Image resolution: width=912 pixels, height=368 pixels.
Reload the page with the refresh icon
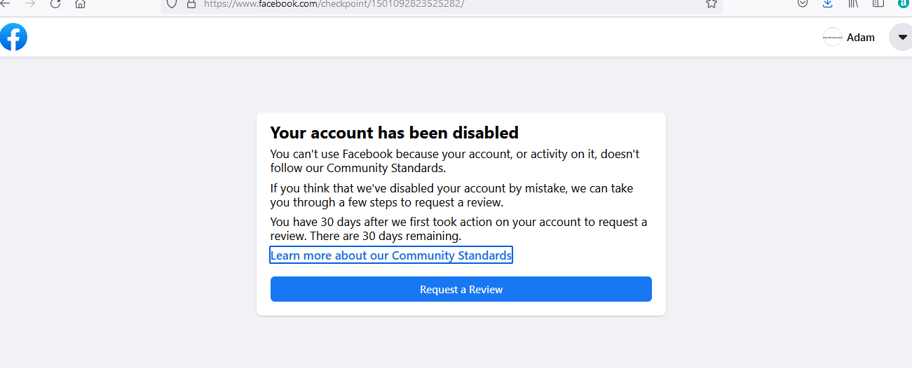(x=55, y=3)
